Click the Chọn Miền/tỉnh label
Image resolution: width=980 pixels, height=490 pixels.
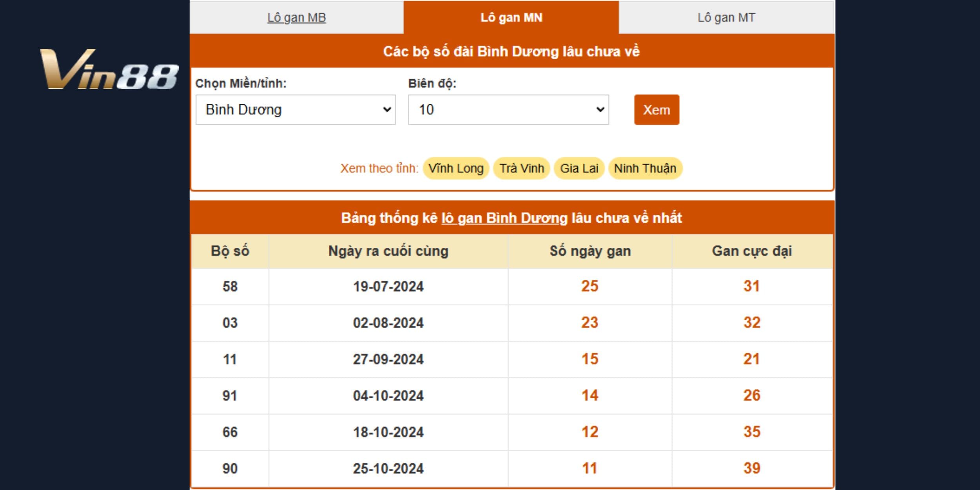[241, 83]
